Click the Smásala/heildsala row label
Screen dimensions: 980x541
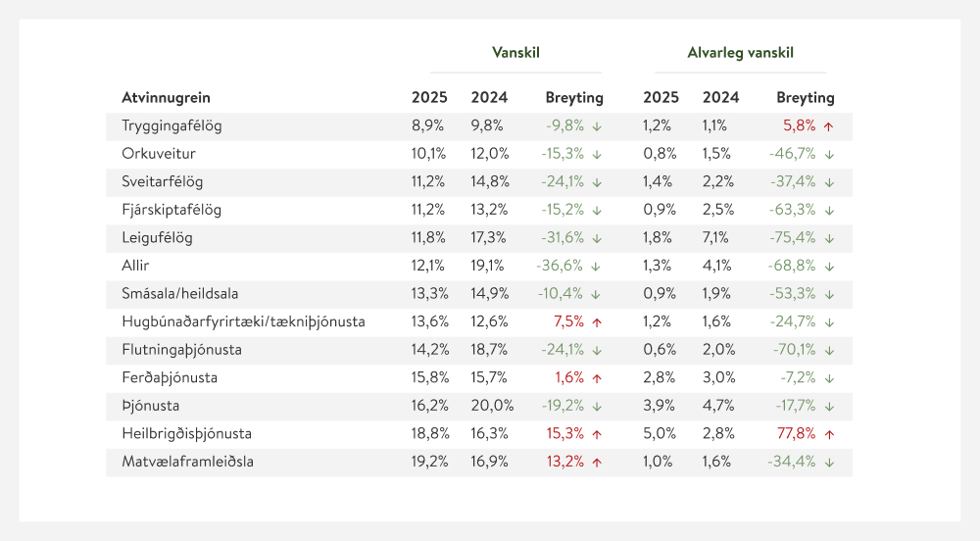[x=180, y=294]
